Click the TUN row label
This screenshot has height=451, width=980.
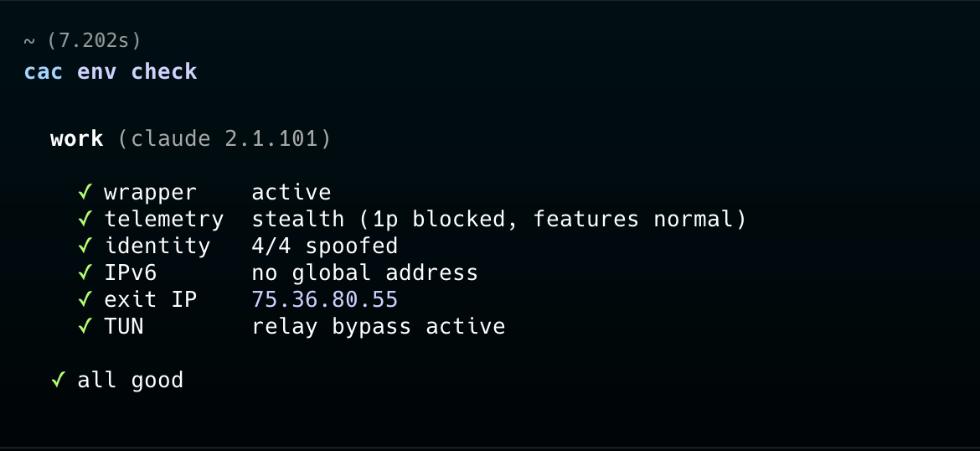coord(124,326)
